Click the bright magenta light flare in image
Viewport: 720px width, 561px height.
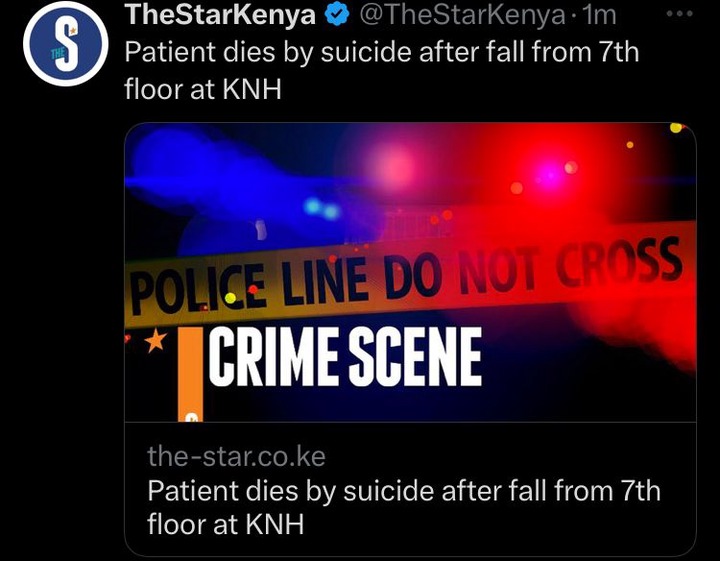coord(549,176)
